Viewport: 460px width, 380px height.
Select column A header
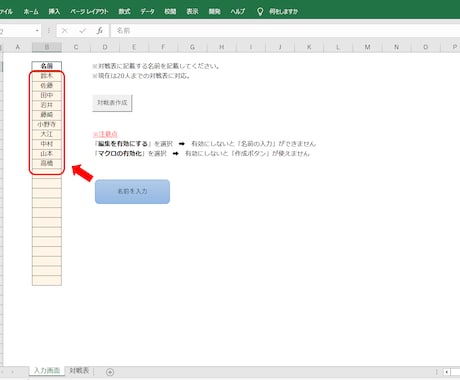click(x=18, y=47)
